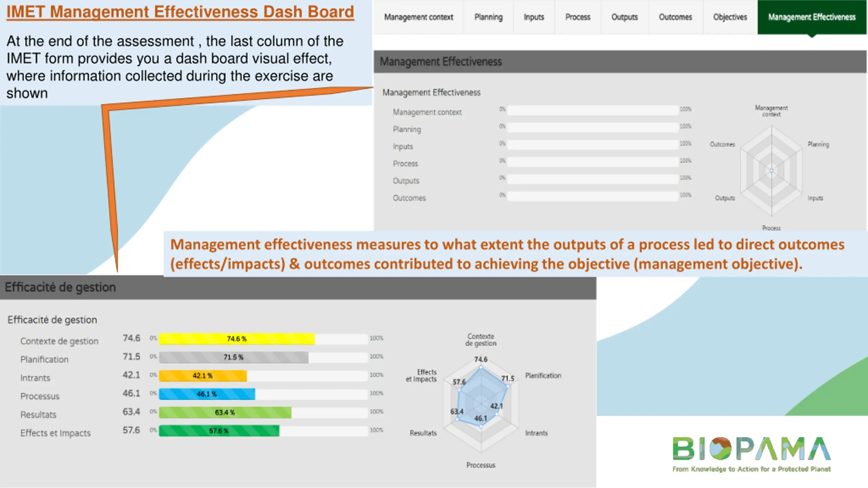868x488 pixels.
Task: Click the 'Effects et Impacts' radar axis label
Action: pos(421,375)
